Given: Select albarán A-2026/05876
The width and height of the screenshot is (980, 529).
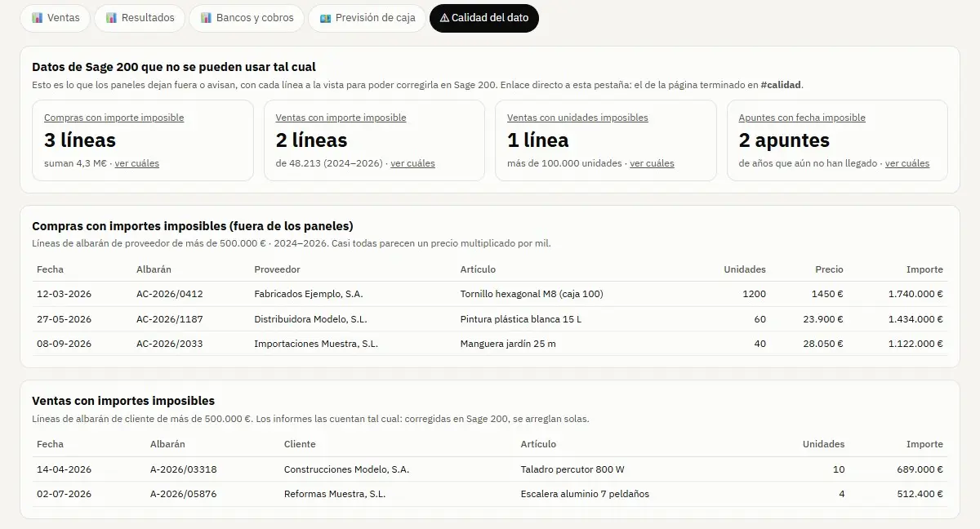Looking at the screenshot, I should pos(184,494).
